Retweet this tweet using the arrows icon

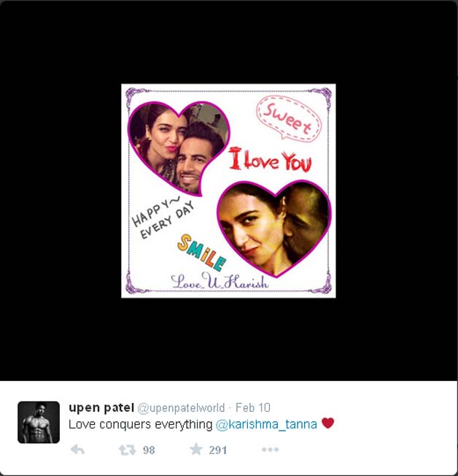(x=127, y=450)
